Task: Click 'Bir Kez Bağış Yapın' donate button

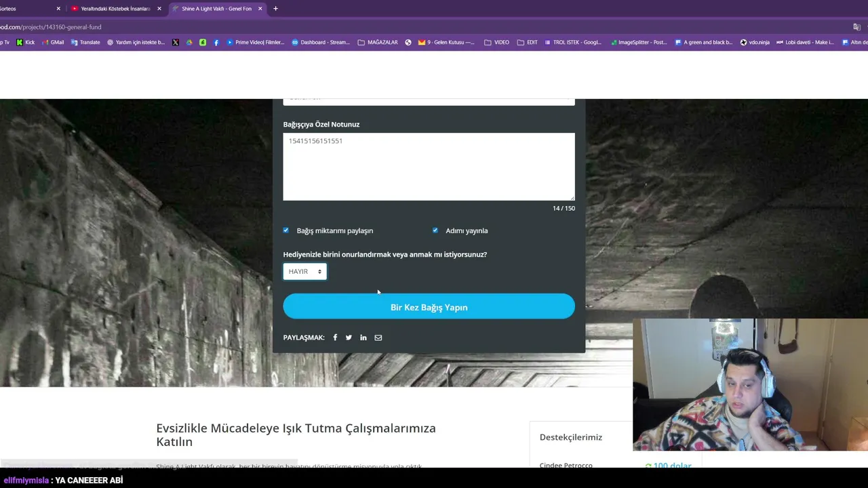Action: (x=429, y=307)
